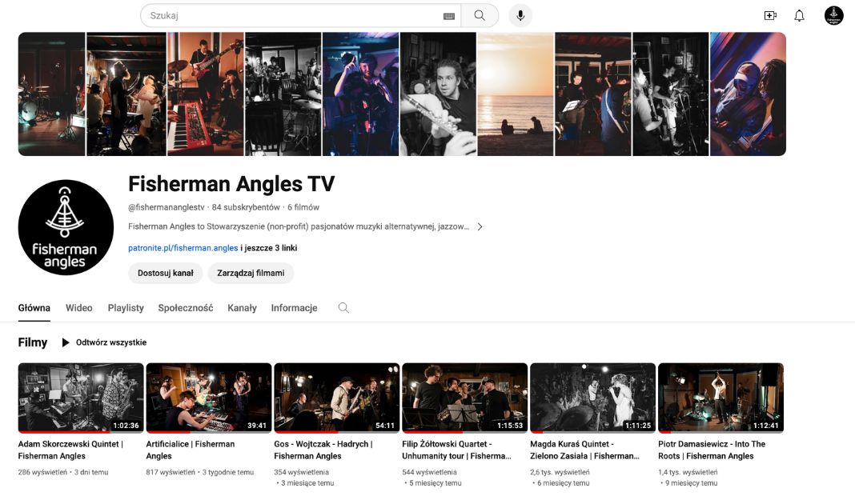
Task: Expand the channel description chevron
Action: (480, 226)
